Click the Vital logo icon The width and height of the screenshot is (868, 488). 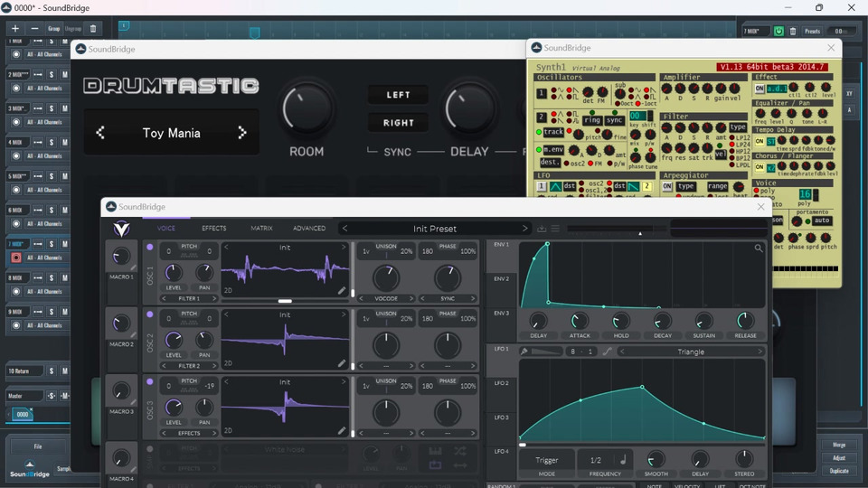point(121,229)
